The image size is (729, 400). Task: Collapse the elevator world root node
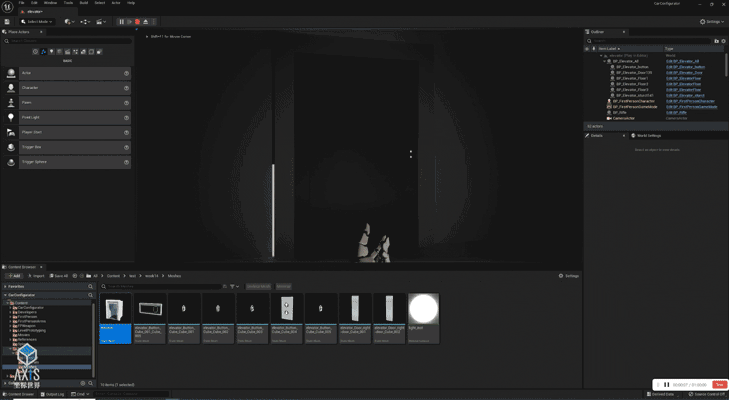tap(601, 55)
